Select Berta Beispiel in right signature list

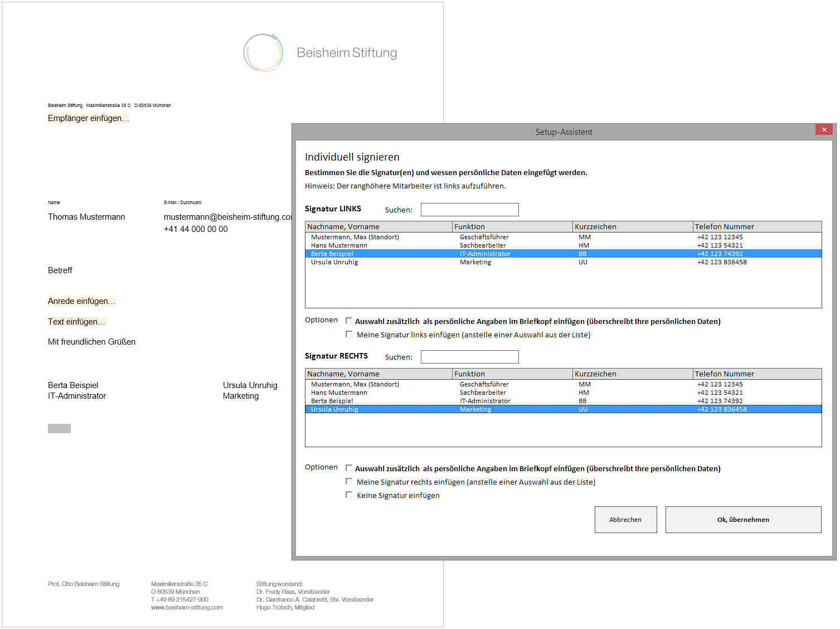pos(563,401)
